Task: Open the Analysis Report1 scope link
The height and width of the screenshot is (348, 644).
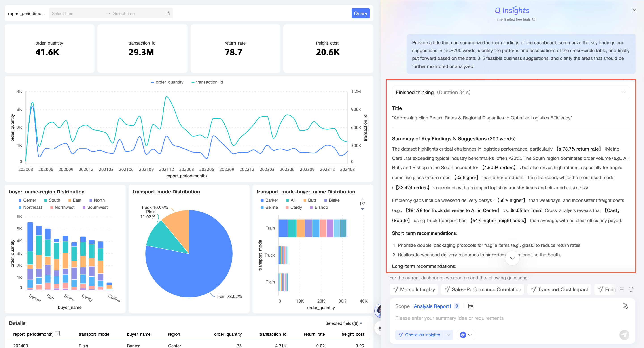Action: [432, 306]
